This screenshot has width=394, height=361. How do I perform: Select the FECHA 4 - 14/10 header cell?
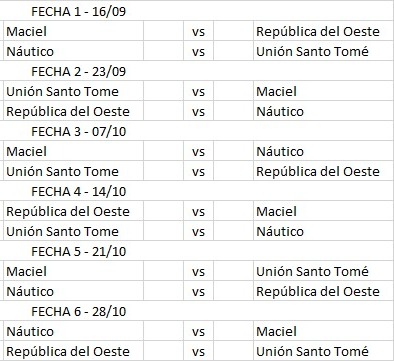[x=78, y=191]
